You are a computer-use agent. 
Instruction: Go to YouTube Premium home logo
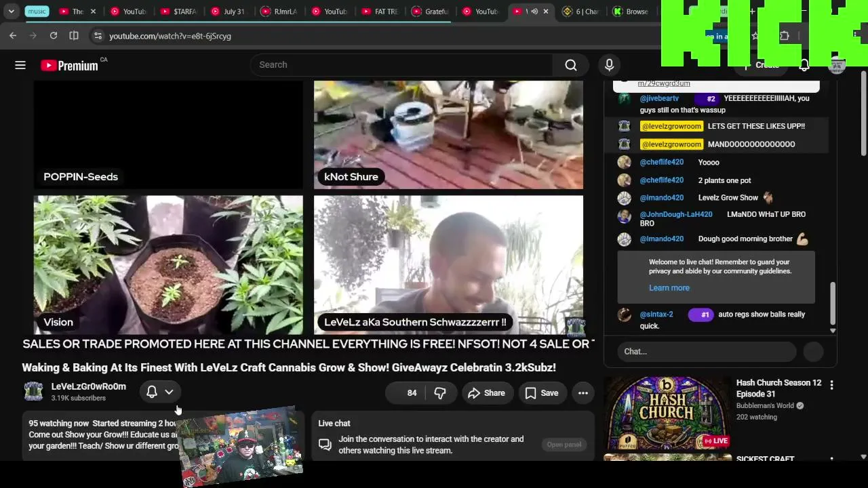(69, 65)
